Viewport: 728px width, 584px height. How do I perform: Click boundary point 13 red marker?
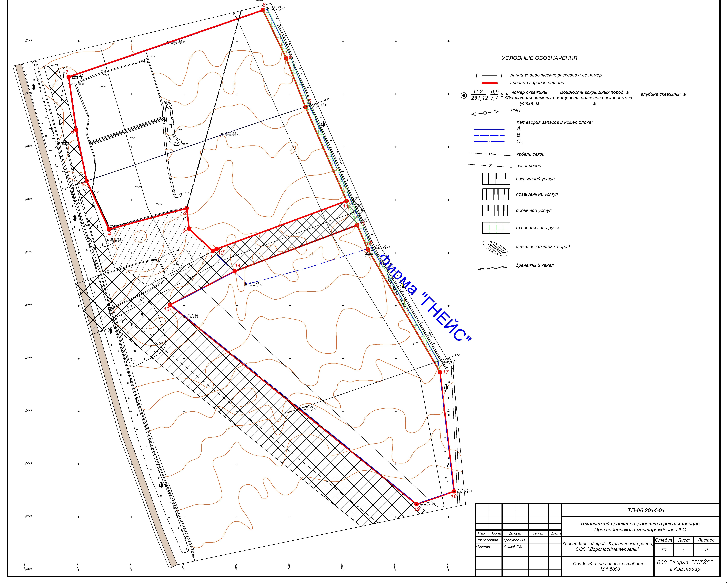click(170, 305)
